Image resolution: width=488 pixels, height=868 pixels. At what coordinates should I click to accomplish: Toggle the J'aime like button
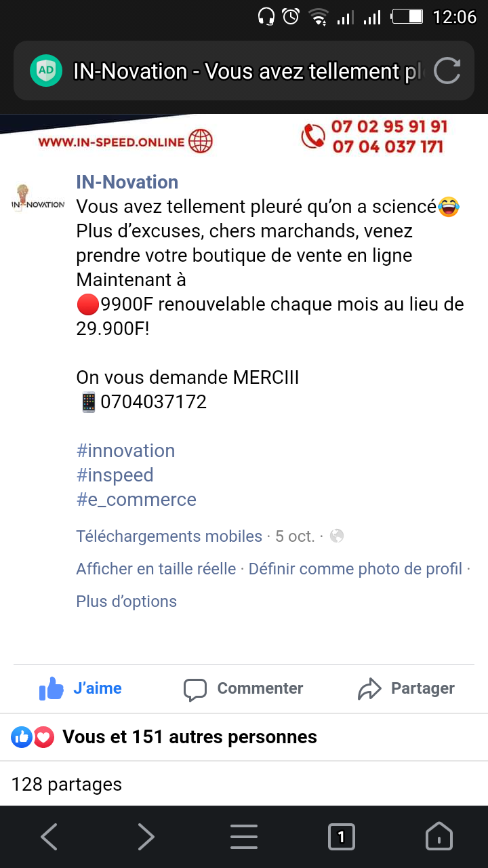[81, 688]
